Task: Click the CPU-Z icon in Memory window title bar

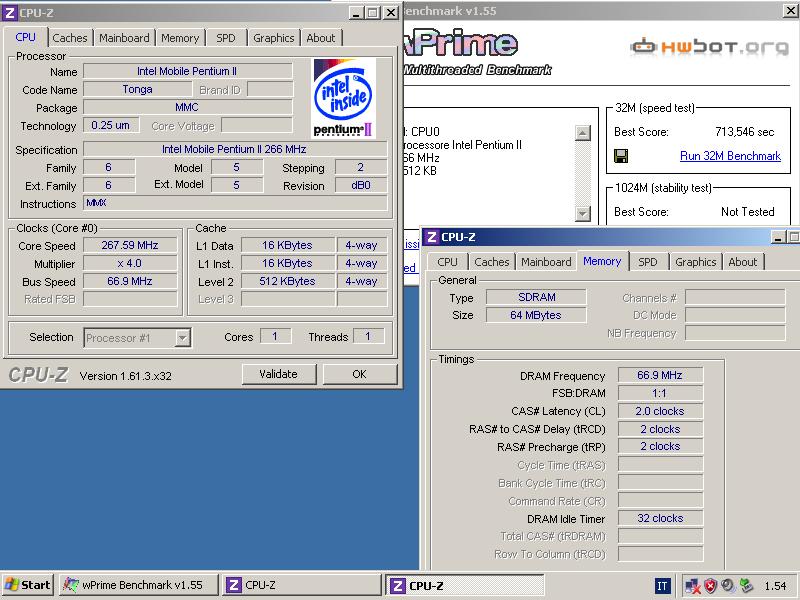Action: coord(432,237)
